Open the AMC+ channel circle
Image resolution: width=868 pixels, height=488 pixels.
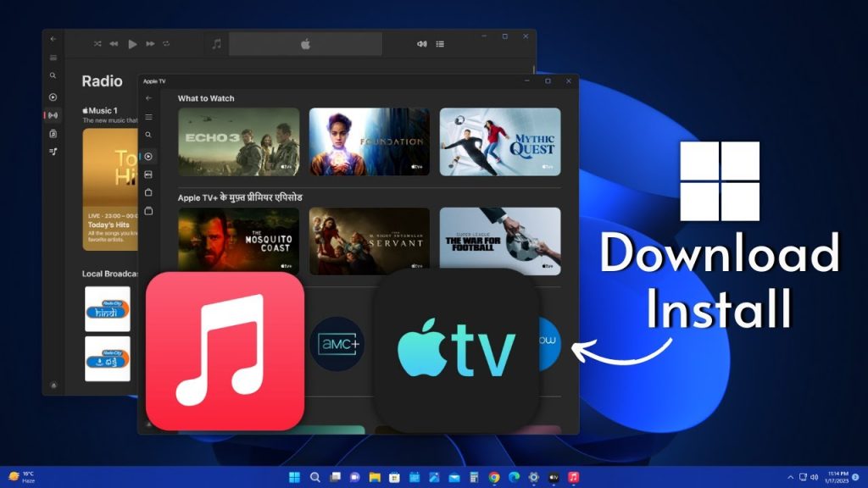tap(337, 344)
